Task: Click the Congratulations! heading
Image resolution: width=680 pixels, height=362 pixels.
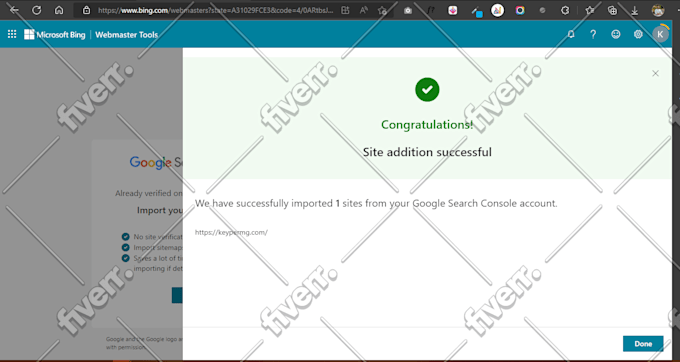Action: click(427, 125)
